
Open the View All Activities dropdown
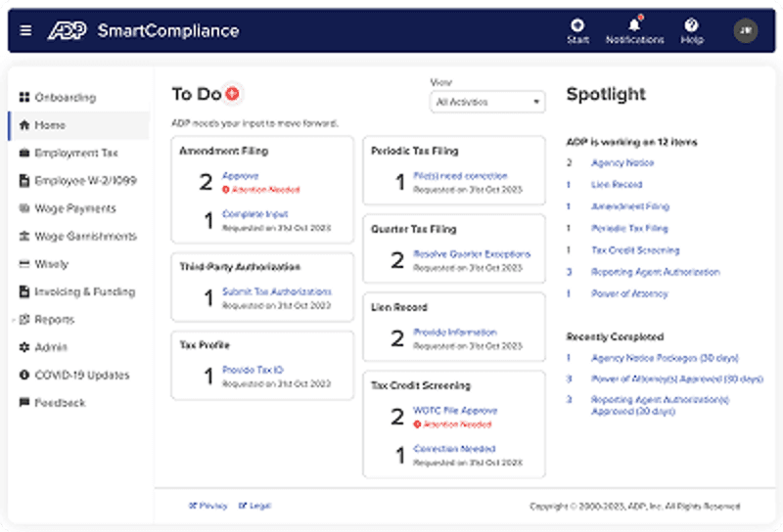[487, 102]
